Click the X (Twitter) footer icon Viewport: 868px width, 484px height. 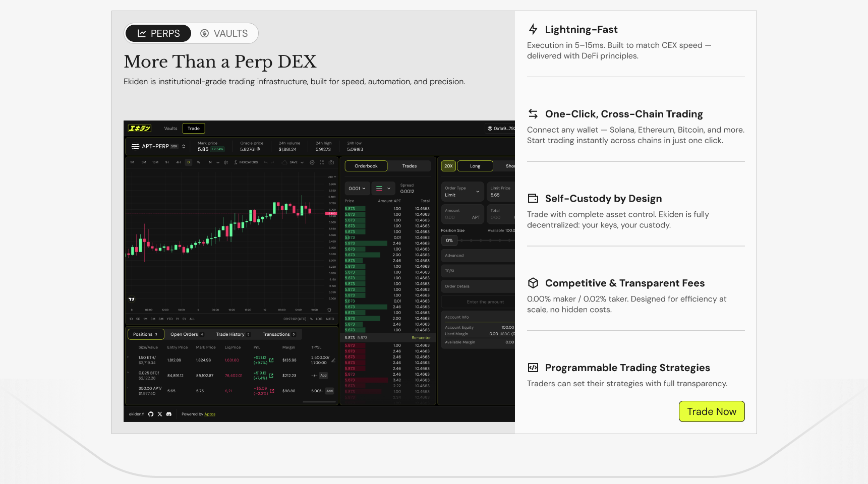[160, 414]
